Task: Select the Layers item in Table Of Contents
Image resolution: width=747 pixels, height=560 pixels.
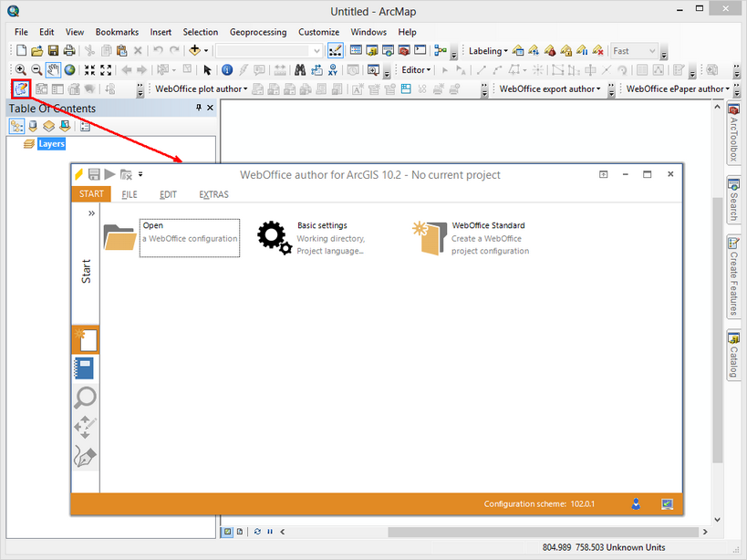Action: (x=51, y=143)
